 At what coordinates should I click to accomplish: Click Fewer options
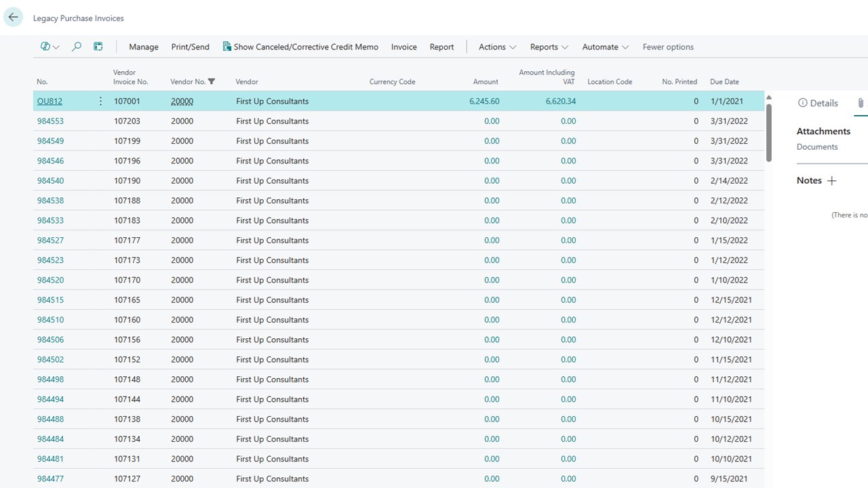point(668,47)
